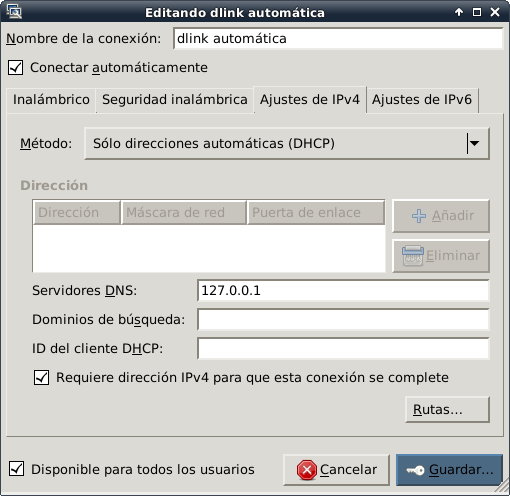Select the Sólo direcciones automáticas (DHCP) combo box
Viewport: 510px width, 496px height.
point(287,143)
